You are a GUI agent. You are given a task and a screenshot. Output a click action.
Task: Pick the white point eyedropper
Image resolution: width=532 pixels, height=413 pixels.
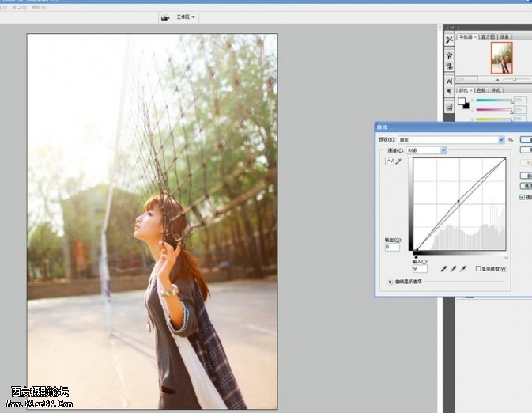462,269
